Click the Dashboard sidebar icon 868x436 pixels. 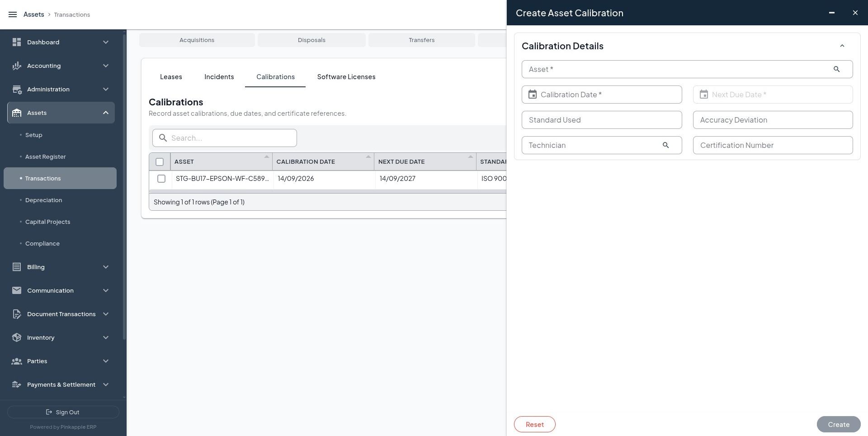point(17,42)
